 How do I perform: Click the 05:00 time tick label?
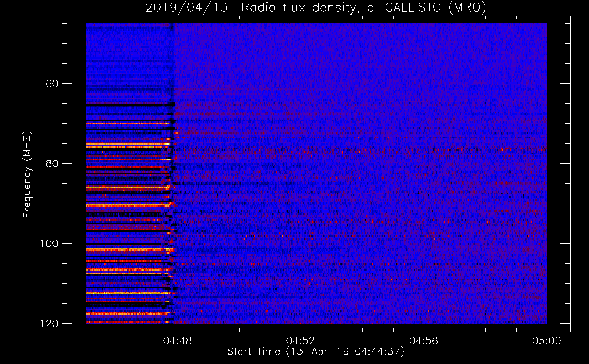(546, 341)
